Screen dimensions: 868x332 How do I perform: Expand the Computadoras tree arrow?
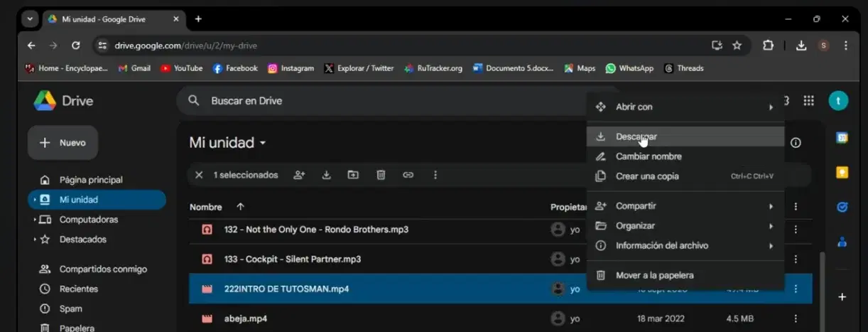34,220
